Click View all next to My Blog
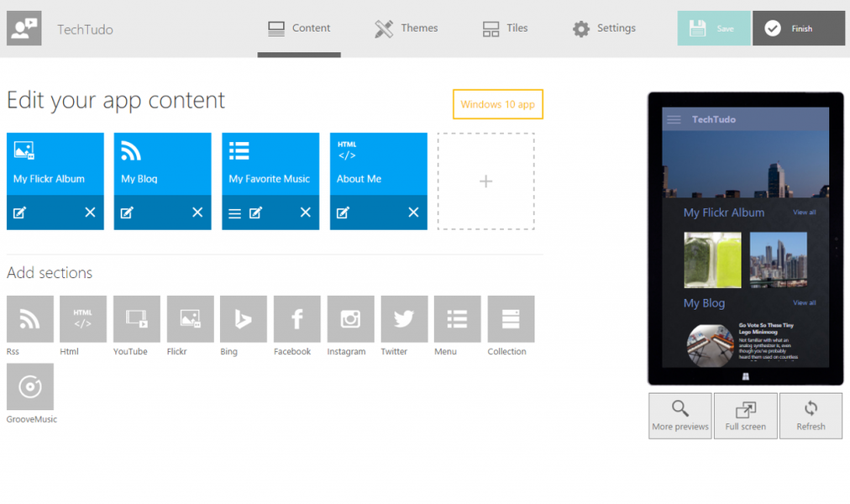850x504 pixels. [x=805, y=303]
